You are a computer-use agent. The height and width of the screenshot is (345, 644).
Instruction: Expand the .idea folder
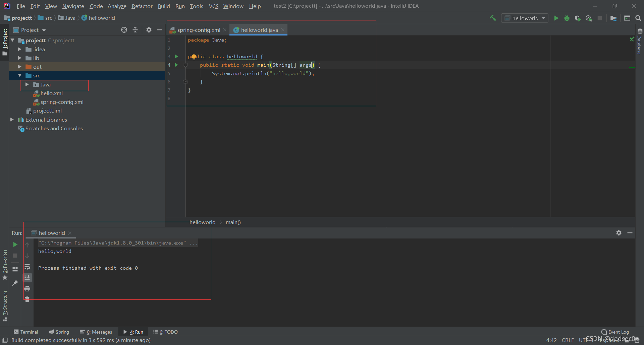[19, 49]
